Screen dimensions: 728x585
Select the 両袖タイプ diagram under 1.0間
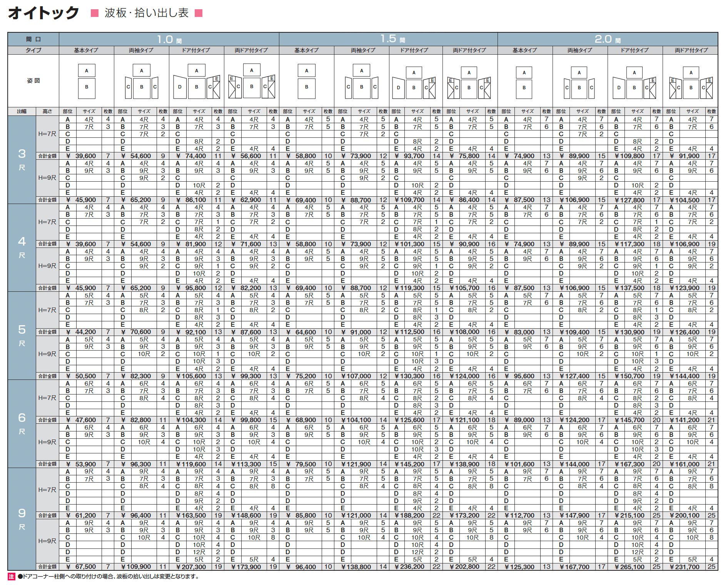[142, 82]
